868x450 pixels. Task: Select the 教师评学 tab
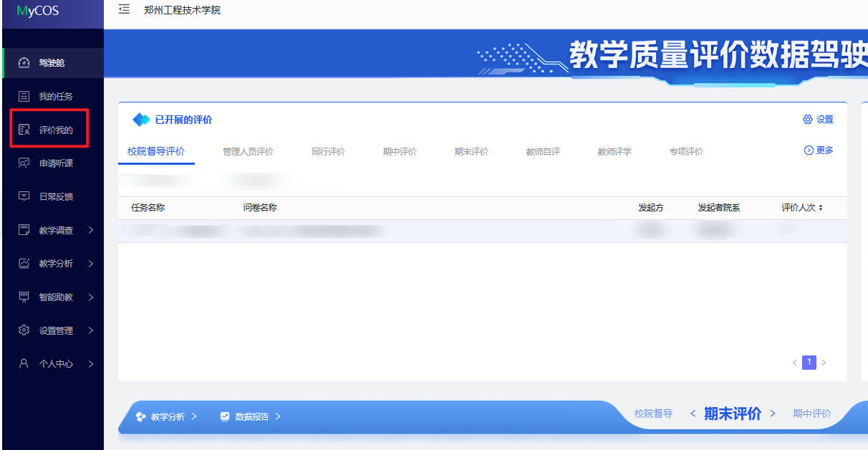pos(614,151)
